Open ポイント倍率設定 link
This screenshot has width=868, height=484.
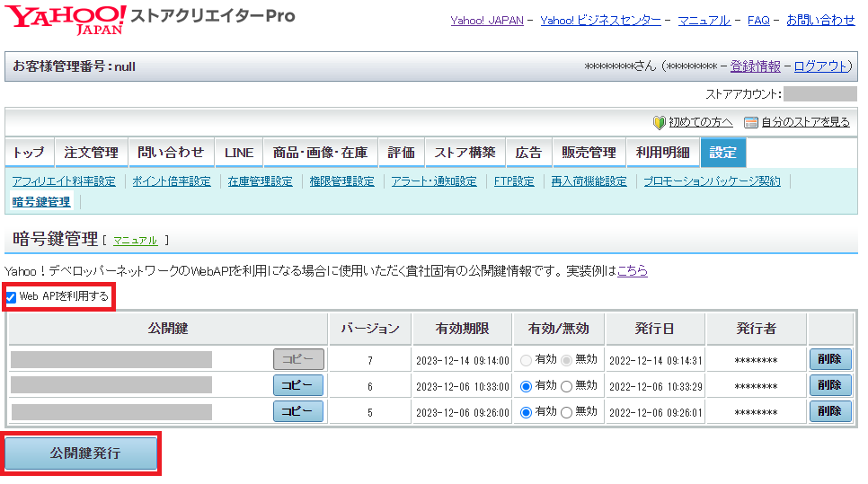pyautogui.click(x=172, y=181)
